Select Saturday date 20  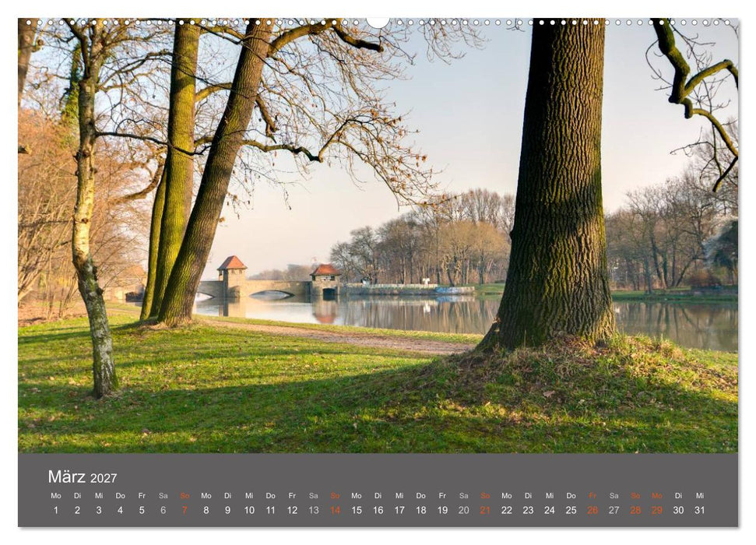[x=464, y=510]
